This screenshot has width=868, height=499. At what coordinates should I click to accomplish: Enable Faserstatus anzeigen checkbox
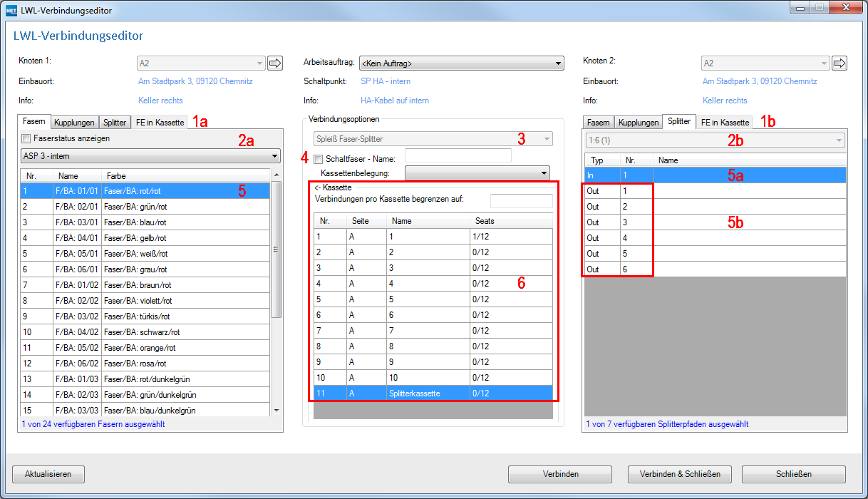26,138
